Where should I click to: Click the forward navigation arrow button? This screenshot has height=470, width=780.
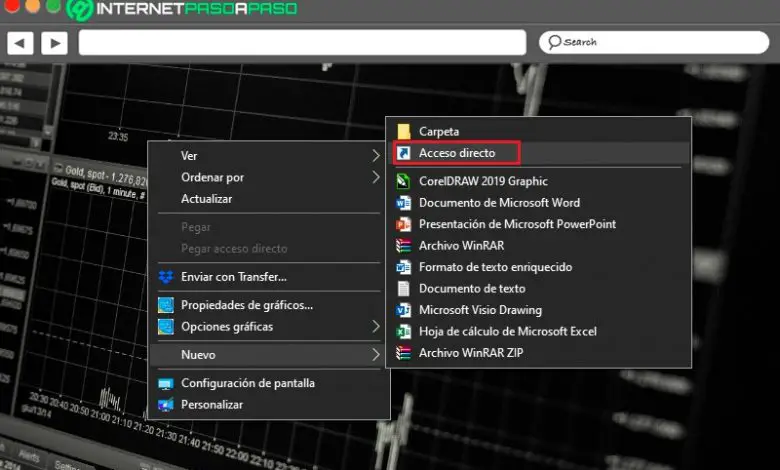pos(55,43)
